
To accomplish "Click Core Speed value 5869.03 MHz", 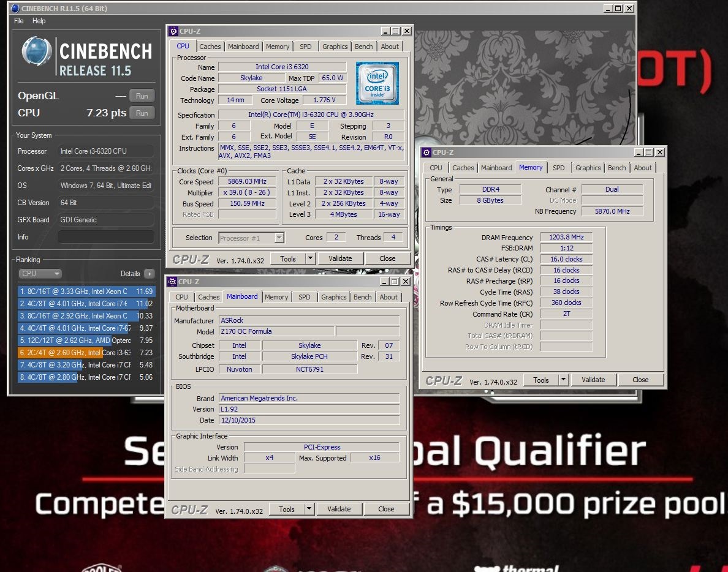I will [x=247, y=182].
